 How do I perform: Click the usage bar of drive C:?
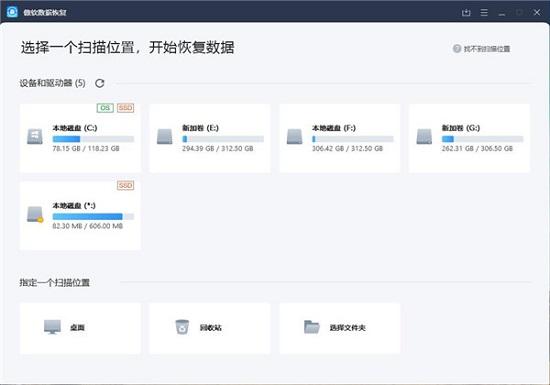click(x=93, y=139)
